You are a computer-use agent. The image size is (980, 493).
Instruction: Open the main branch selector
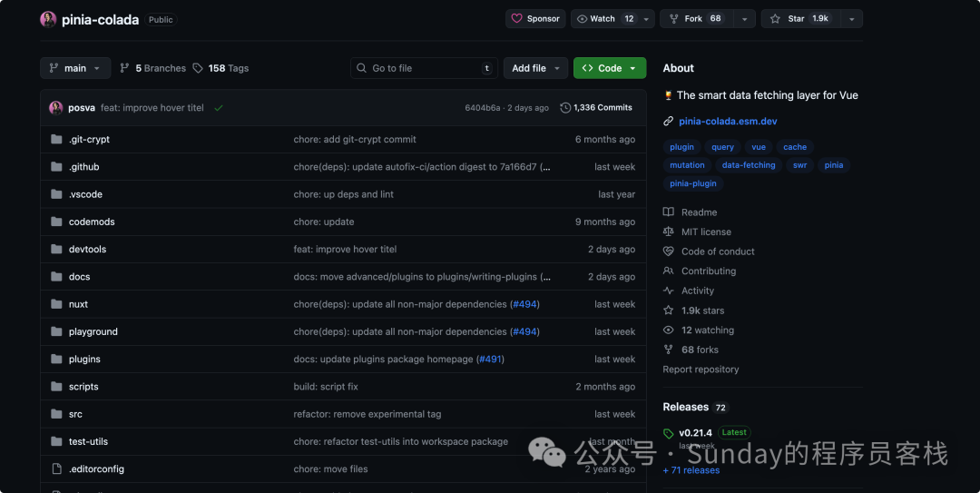point(75,68)
